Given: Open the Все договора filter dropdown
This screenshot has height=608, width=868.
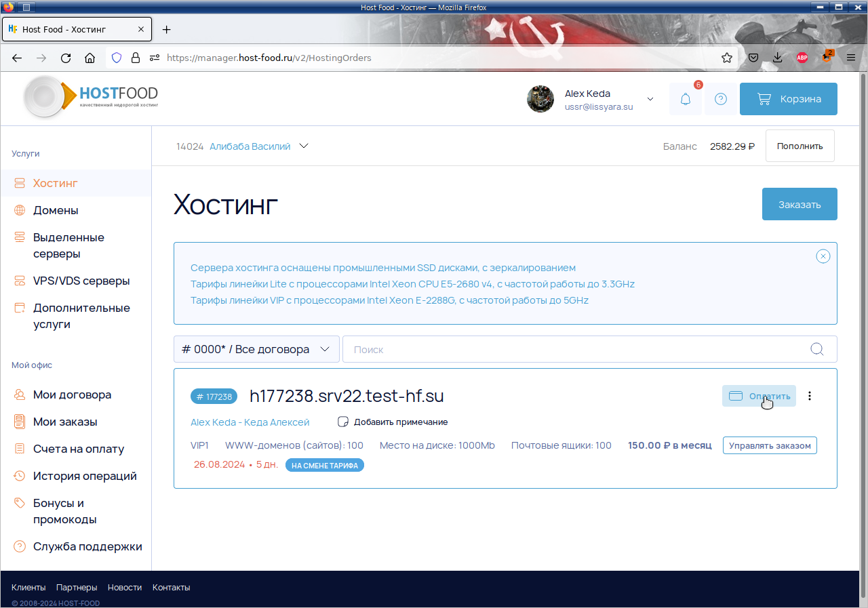Looking at the screenshot, I should 256,349.
